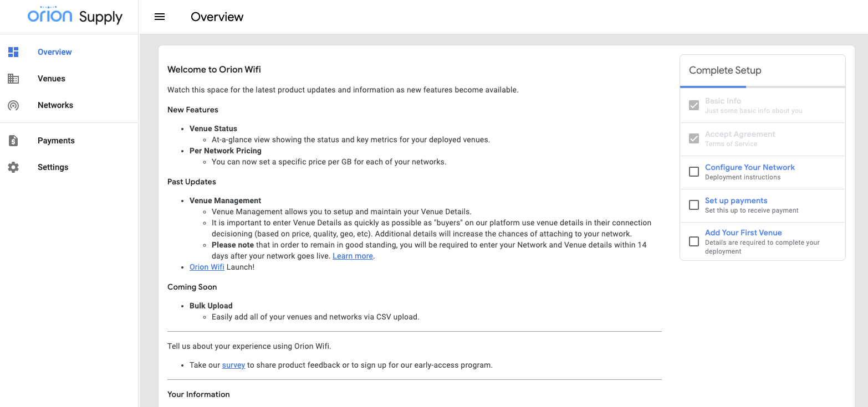Open the Learn more link

click(353, 256)
